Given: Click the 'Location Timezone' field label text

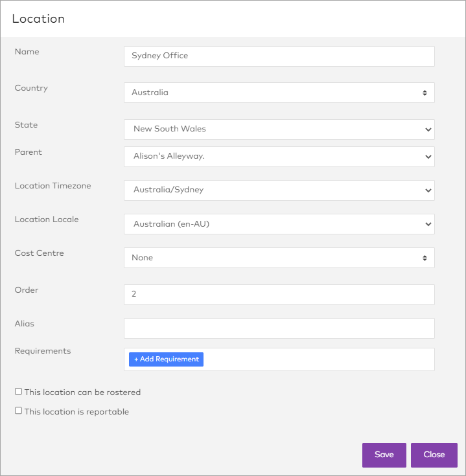Looking at the screenshot, I should (x=52, y=186).
